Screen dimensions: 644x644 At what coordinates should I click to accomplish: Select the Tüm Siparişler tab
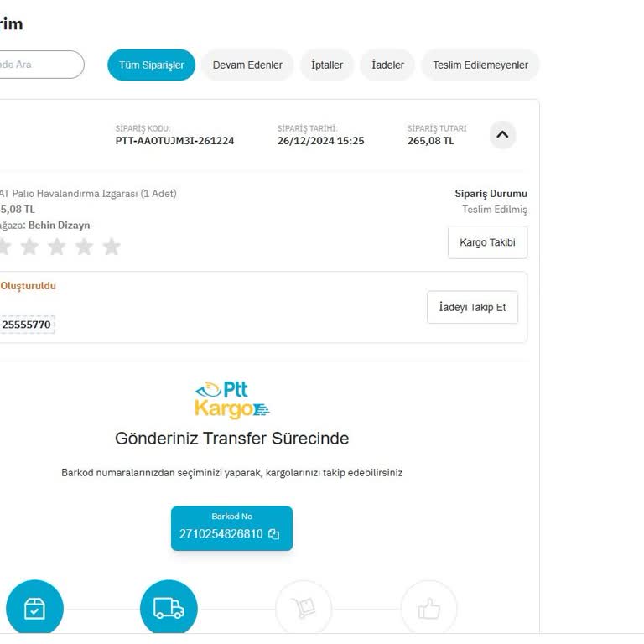click(x=151, y=65)
